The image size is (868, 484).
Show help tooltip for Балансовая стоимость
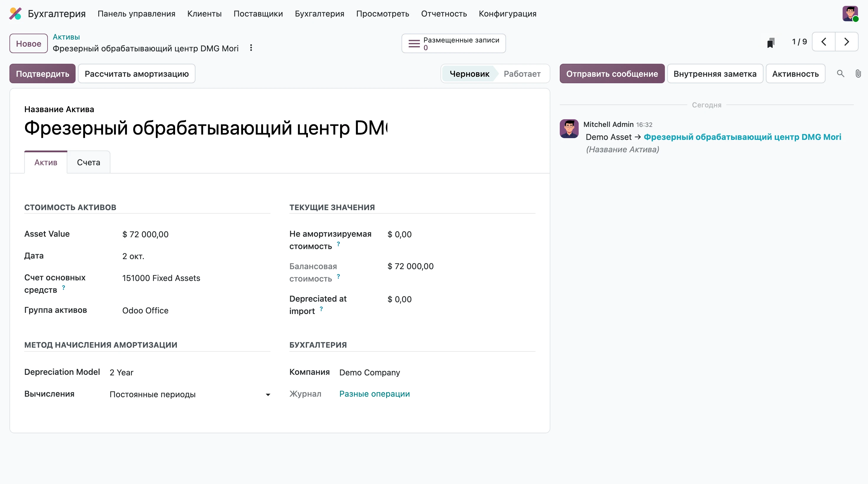(x=338, y=277)
